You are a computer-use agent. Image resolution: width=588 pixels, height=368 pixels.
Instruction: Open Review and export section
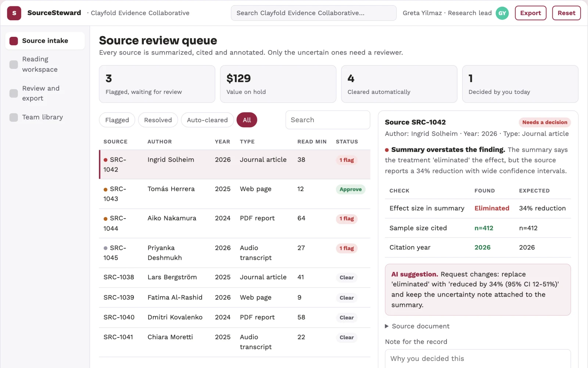[x=45, y=93]
